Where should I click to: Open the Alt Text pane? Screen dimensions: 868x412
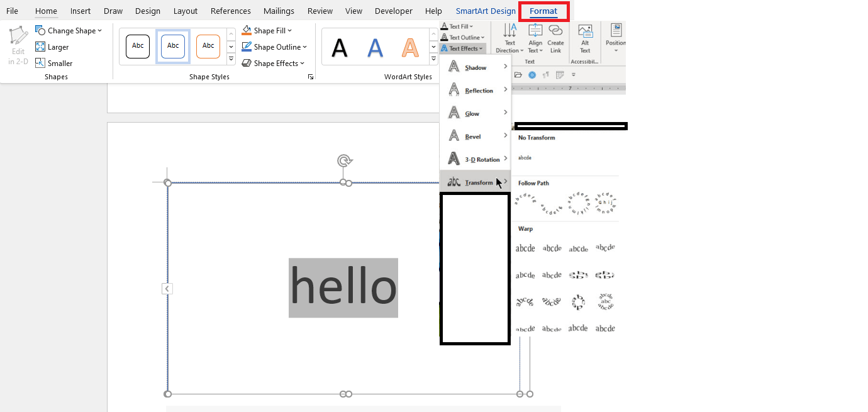pos(585,38)
